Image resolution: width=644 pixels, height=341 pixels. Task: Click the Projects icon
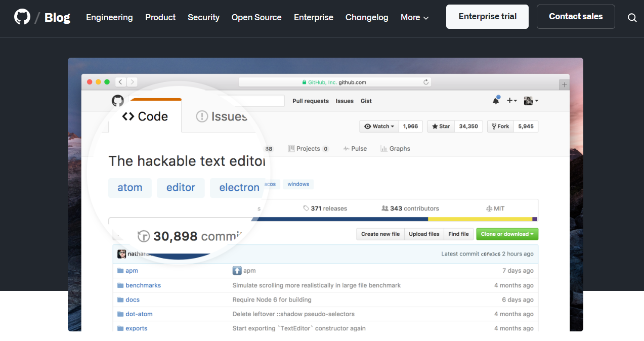coord(291,148)
